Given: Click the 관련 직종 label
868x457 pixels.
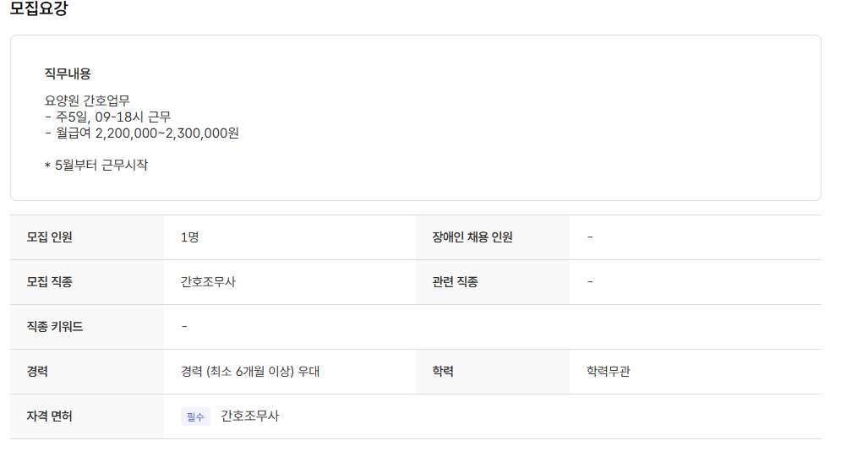Looking at the screenshot, I should (456, 282).
